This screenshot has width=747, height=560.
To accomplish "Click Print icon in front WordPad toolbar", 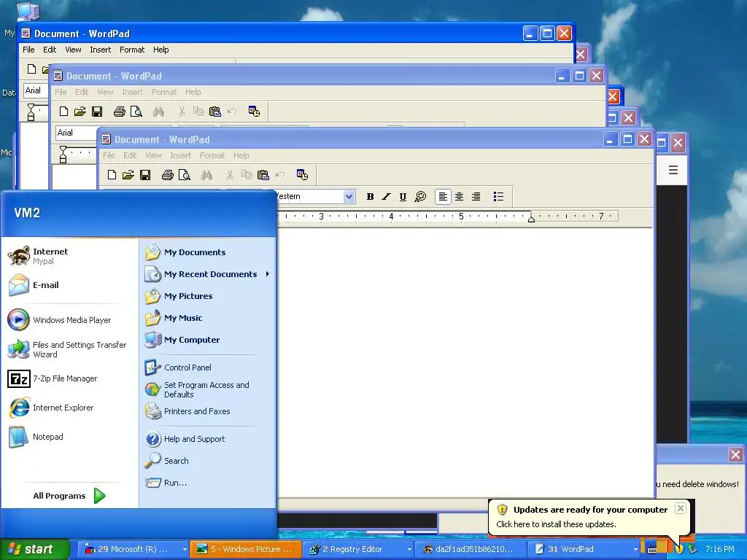I will pos(167,175).
